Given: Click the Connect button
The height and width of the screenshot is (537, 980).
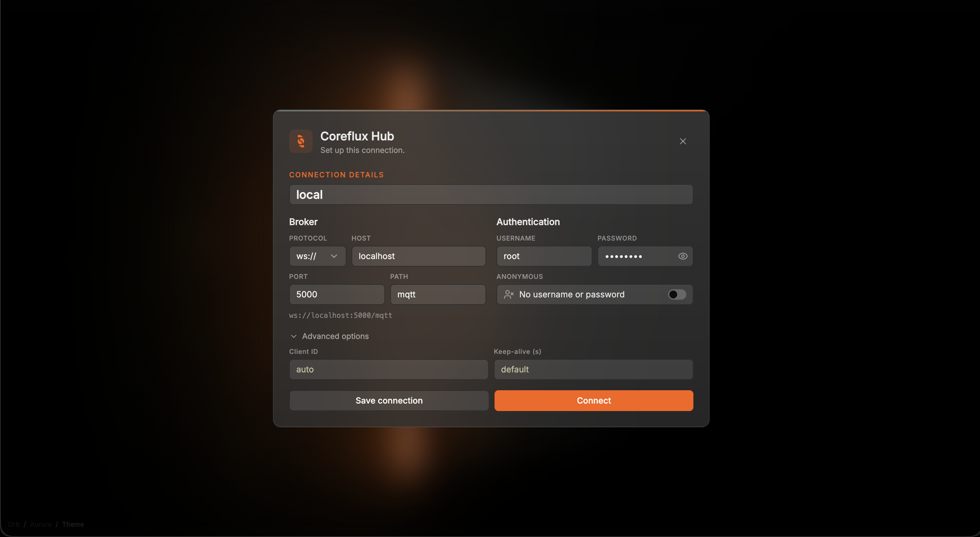Looking at the screenshot, I should pos(593,401).
